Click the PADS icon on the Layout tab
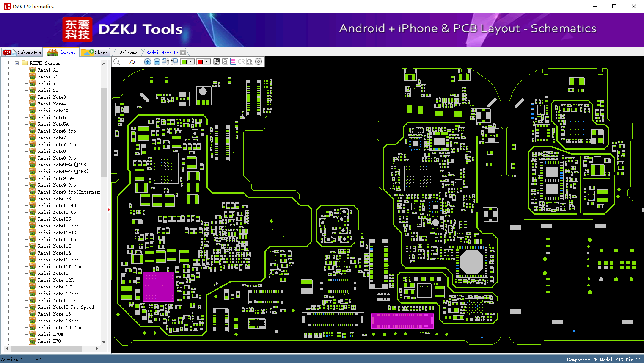 [52, 52]
